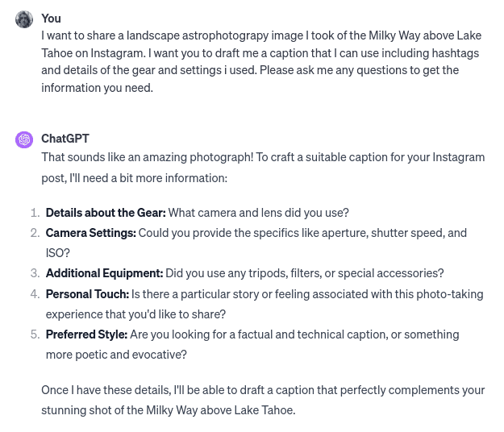
Task: Click the "Camera Settings:" bold heading
Action: pos(91,233)
